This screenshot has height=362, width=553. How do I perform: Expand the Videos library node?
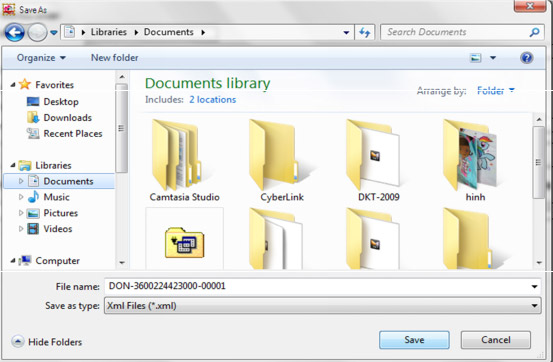tap(21, 229)
